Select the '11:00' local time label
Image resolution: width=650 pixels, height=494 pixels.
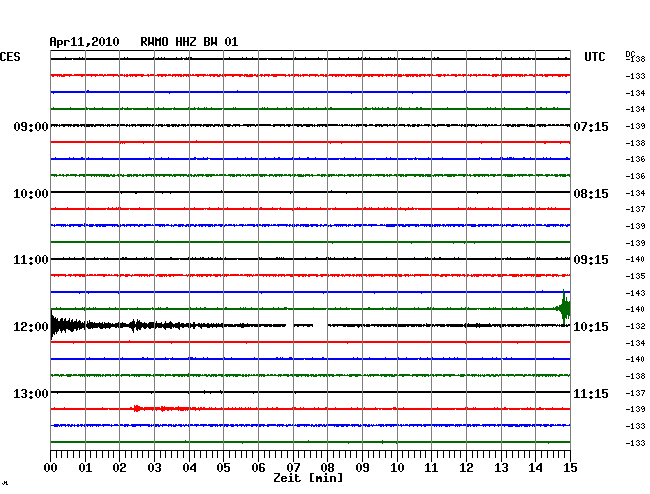pos(31,260)
